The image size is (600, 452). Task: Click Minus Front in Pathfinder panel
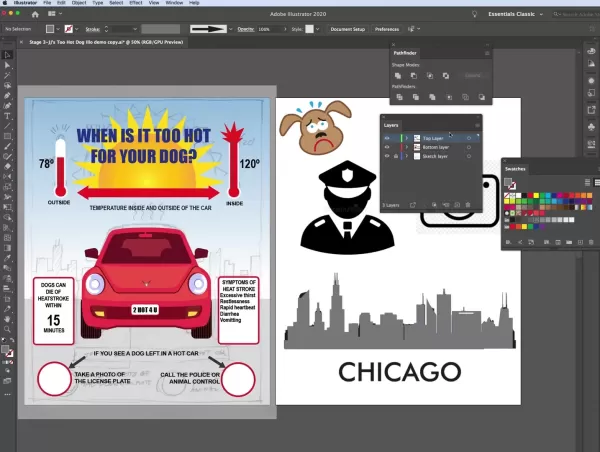(x=415, y=75)
